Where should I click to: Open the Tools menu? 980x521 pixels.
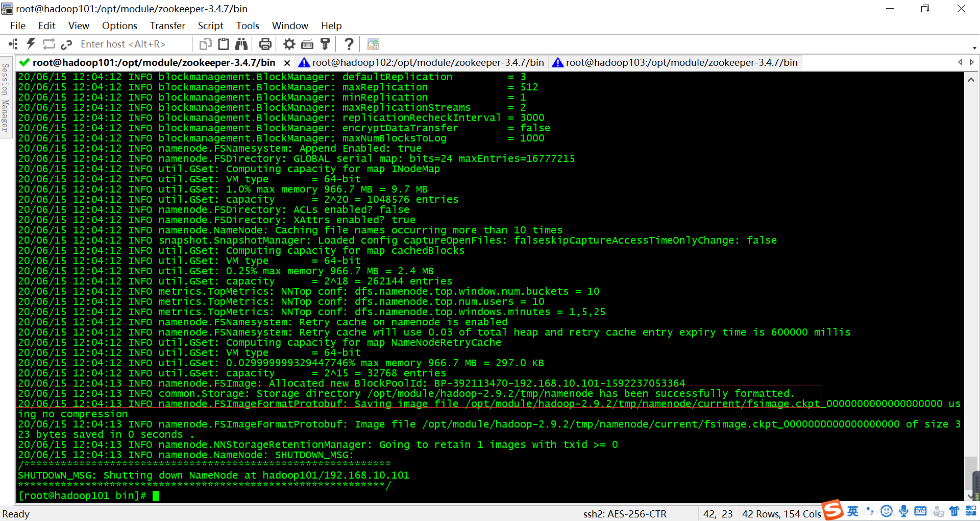pyautogui.click(x=248, y=26)
